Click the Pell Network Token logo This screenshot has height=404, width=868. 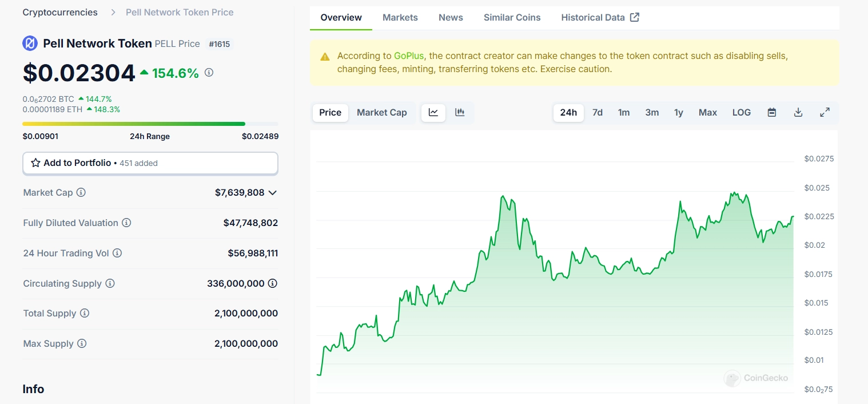coord(30,43)
